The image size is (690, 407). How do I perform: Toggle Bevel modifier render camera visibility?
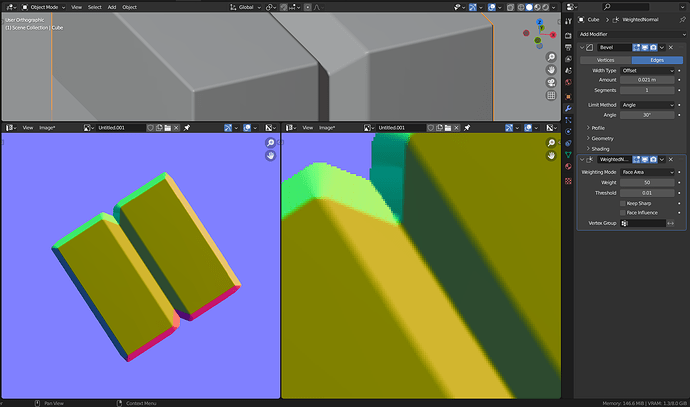pos(653,47)
